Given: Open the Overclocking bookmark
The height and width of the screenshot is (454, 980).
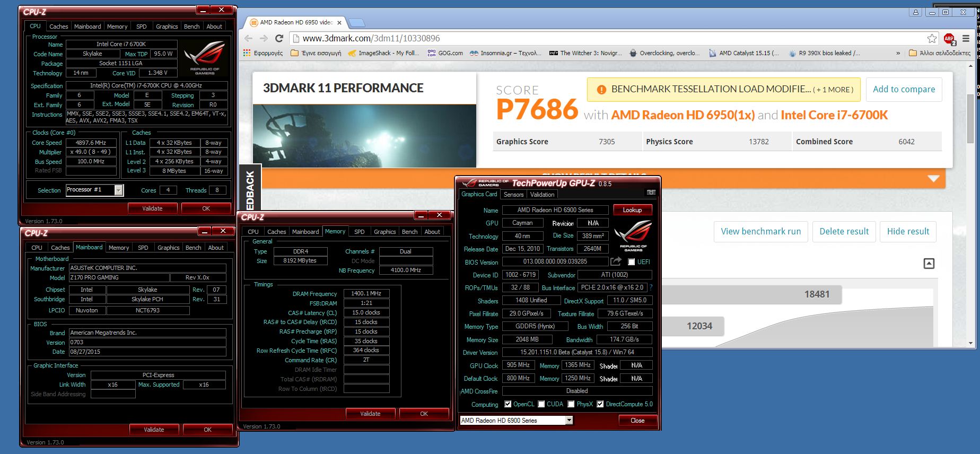Looking at the screenshot, I should [x=664, y=53].
